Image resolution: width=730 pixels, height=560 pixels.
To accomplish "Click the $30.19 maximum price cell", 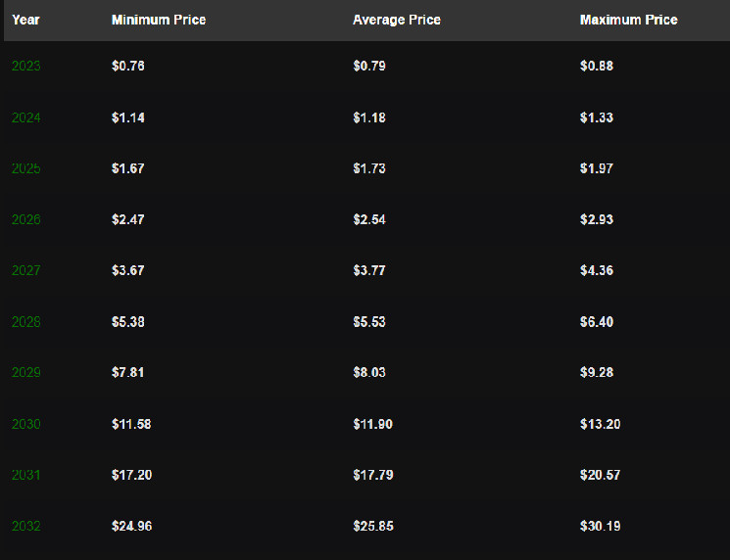I will coord(600,526).
